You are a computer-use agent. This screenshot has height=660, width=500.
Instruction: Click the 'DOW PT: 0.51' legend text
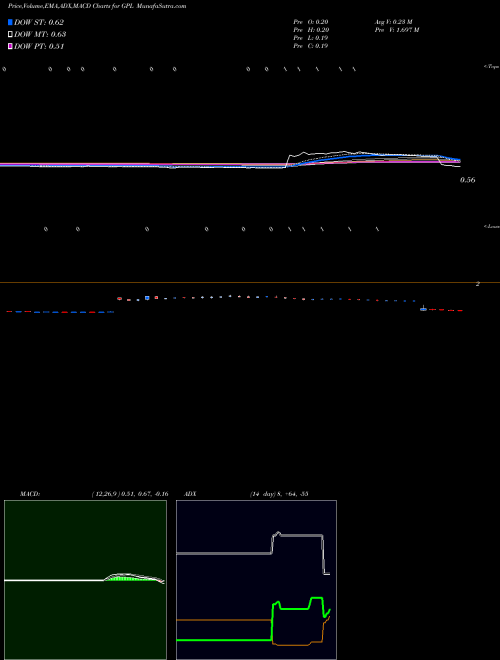pos(39,46)
